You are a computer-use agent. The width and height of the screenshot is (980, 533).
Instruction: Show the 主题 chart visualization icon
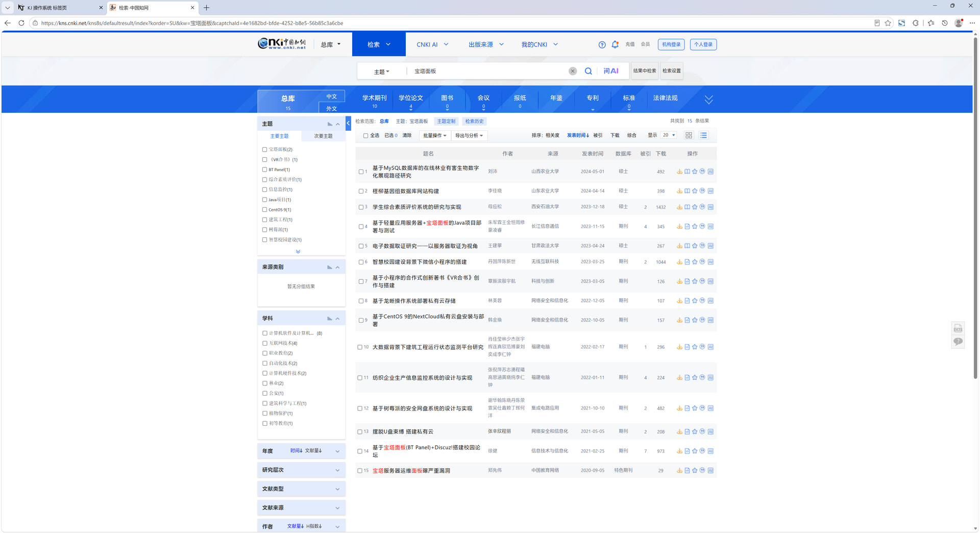pyautogui.click(x=330, y=124)
